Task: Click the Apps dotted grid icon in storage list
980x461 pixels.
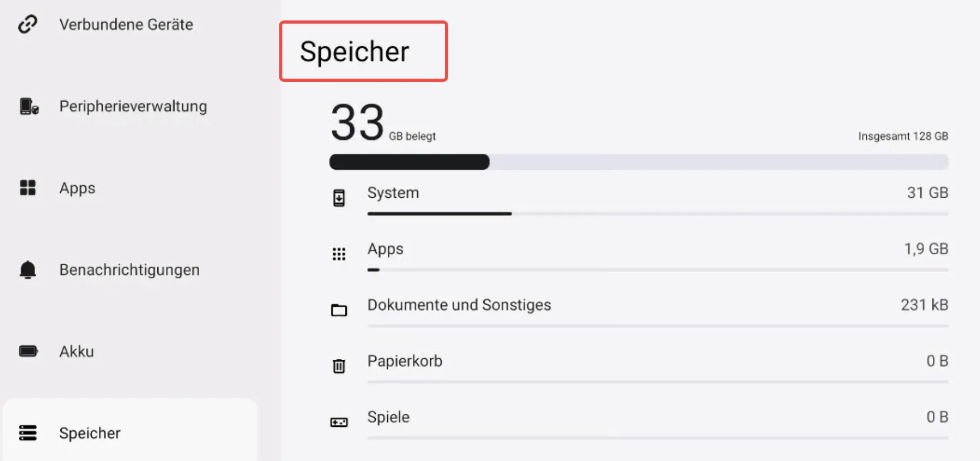Action: click(339, 254)
